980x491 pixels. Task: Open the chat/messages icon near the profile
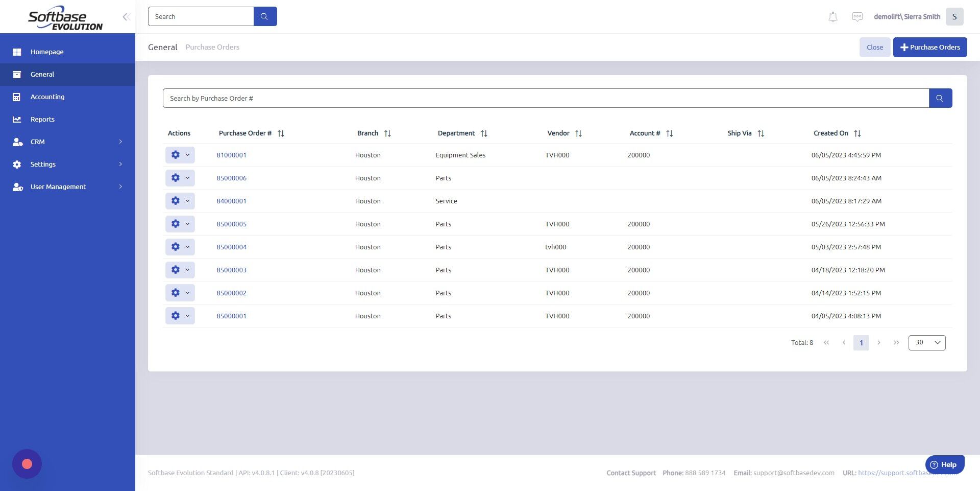858,16
